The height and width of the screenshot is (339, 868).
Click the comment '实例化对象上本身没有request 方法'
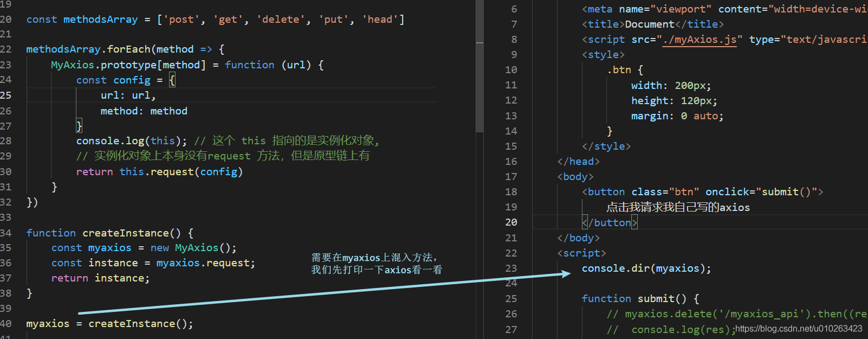pos(223,156)
